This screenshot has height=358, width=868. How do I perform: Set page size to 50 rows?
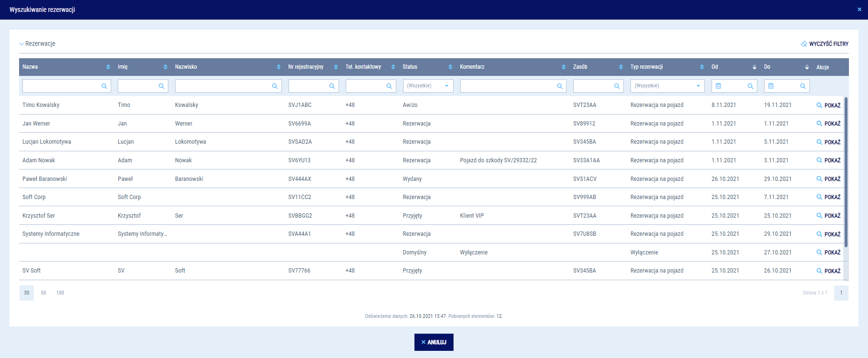(43, 293)
